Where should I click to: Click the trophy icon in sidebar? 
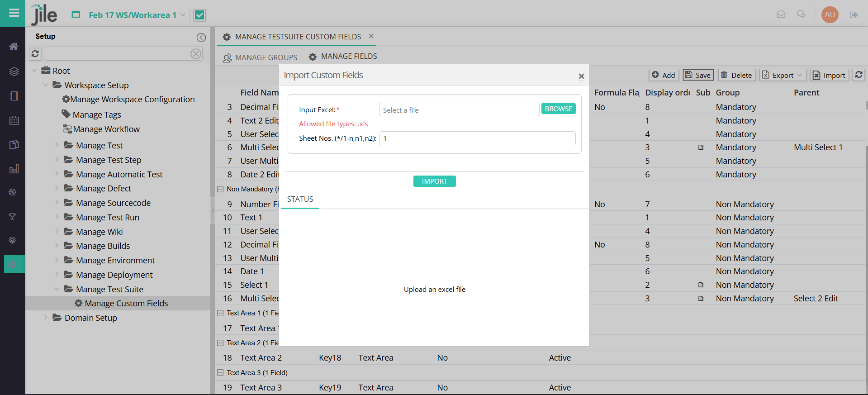13,217
